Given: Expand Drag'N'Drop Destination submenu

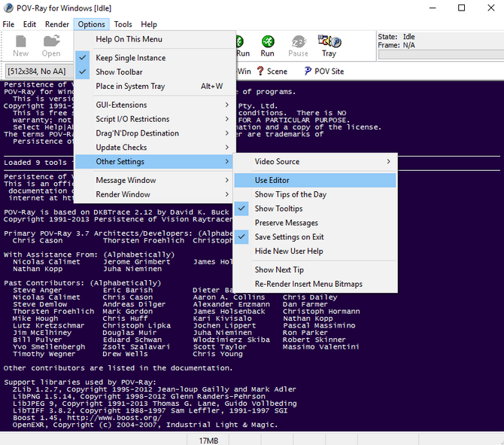Looking at the screenshot, I should pos(155,133).
